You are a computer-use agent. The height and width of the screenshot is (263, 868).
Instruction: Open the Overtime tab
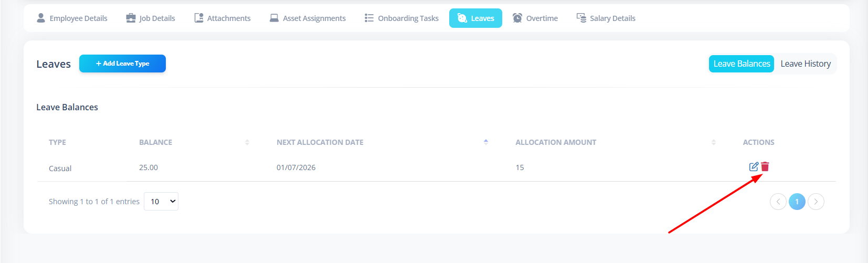[x=535, y=18]
